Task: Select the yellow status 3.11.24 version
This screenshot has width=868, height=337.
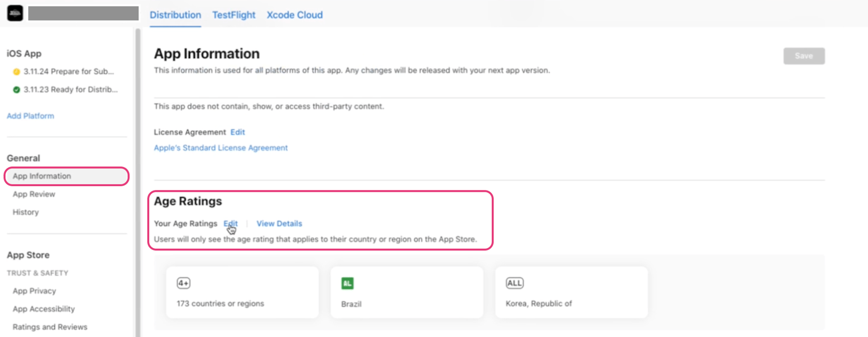Action: coord(64,72)
